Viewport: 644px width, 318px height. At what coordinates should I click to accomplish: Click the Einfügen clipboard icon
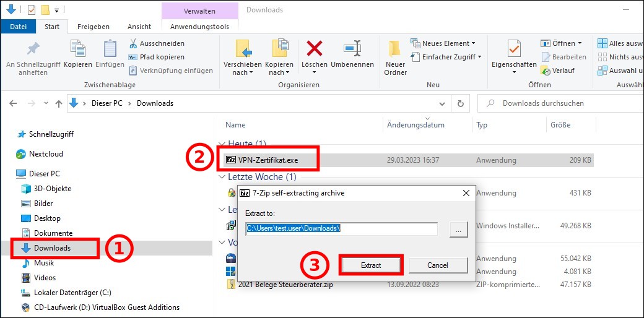click(110, 49)
